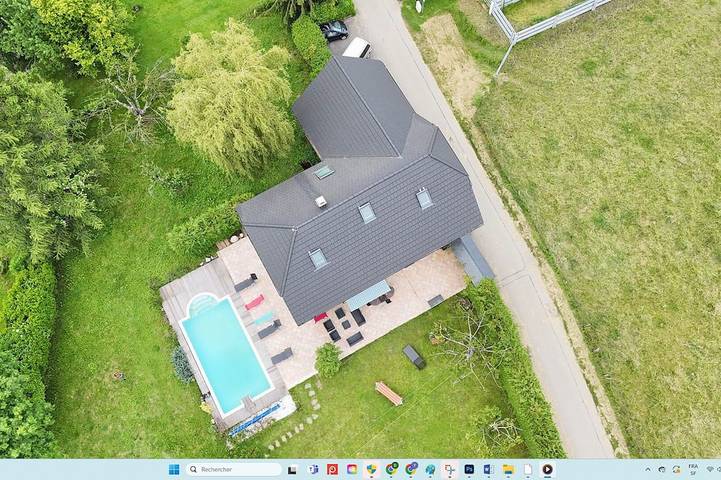
Task: Show hidden system tray icons
Action: [x=647, y=469]
